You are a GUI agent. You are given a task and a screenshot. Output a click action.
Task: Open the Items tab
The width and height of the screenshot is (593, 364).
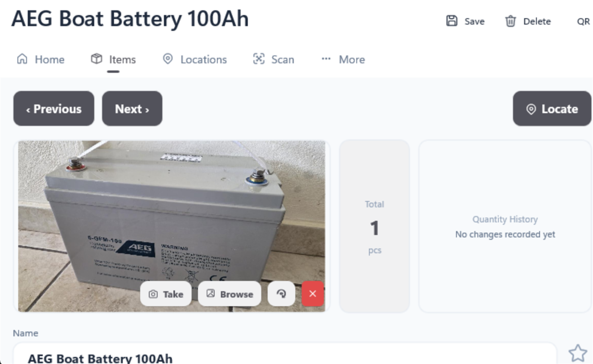tap(113, 59)
